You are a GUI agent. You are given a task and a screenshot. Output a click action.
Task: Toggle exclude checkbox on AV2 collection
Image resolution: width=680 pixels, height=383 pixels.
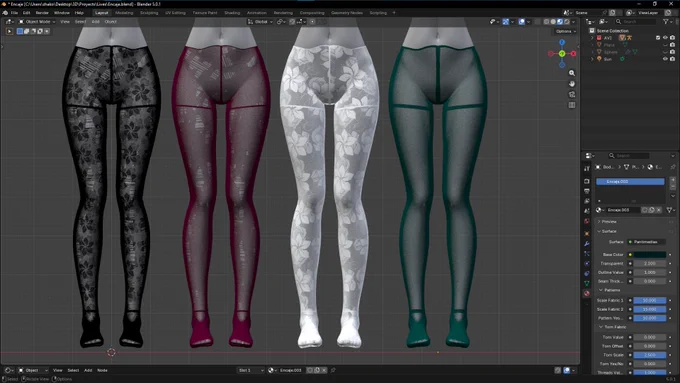(658, 38)
